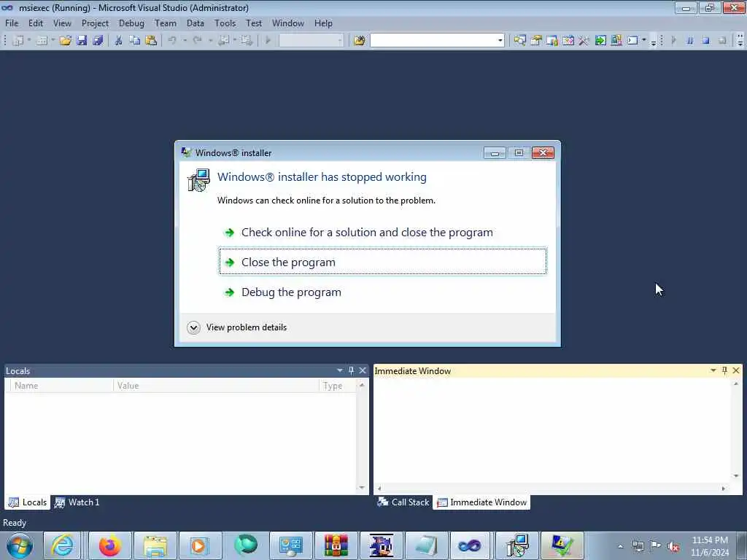Expand the View problem details chevron
747x560 pixels.
pyautogui.click(x=193, y=327)
